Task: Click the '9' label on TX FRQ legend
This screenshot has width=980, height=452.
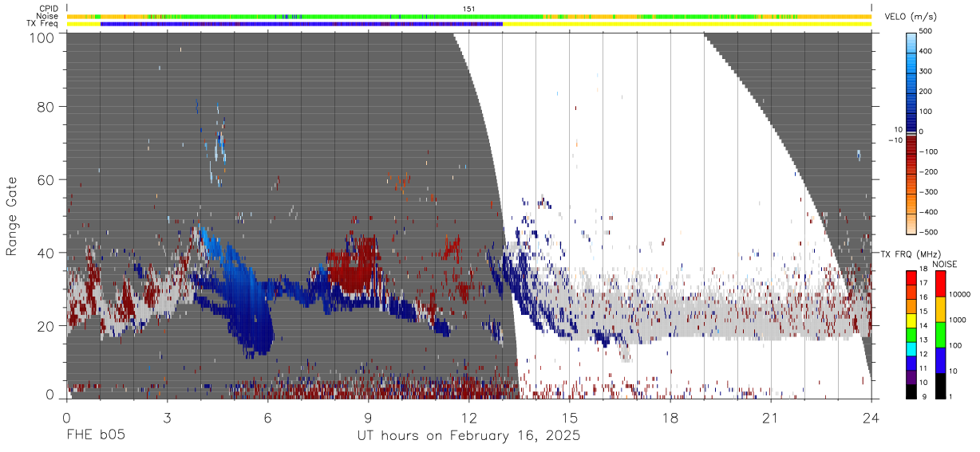Action: [926, 397]
